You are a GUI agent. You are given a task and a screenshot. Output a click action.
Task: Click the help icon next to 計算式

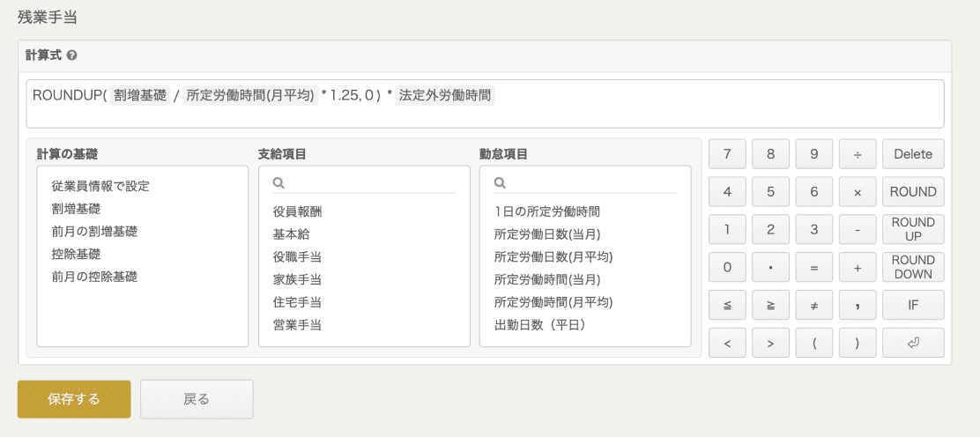pos(72,56)
